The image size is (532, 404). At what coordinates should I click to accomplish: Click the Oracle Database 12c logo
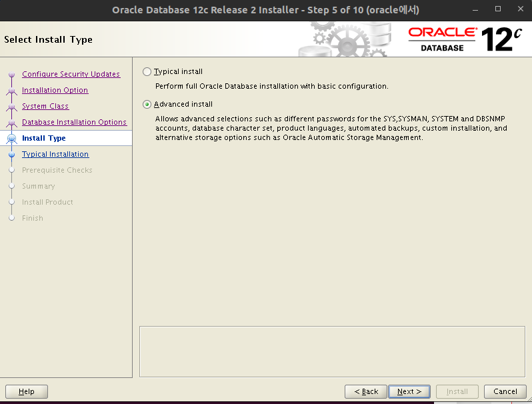point(465,39)
